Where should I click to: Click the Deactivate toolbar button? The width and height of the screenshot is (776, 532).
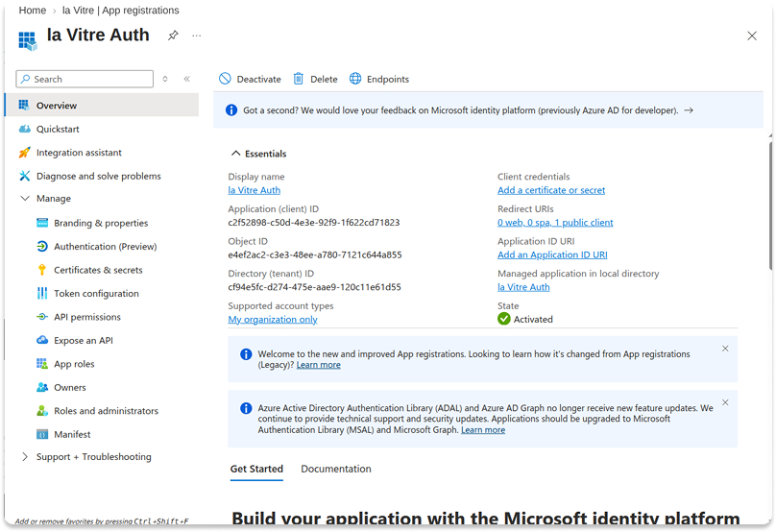(250, 79)
